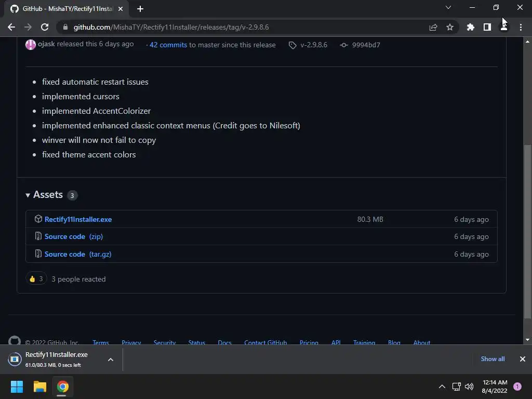
Task: Show hidden system tray icons
Action: click(x=442, y=387)
